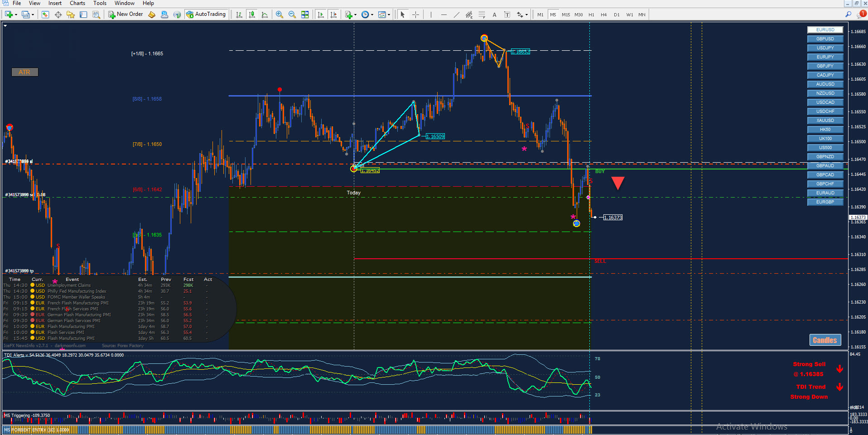Draw a horizontal line on the chart

tap(444, 14)
